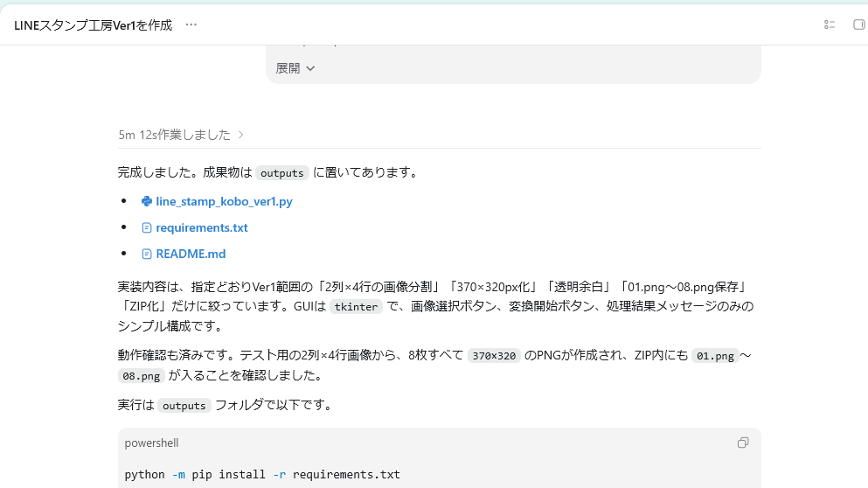Click the Python icon beside line_stamp_kobo_ver1.py
868x488 pixels.
click(147, 202)
